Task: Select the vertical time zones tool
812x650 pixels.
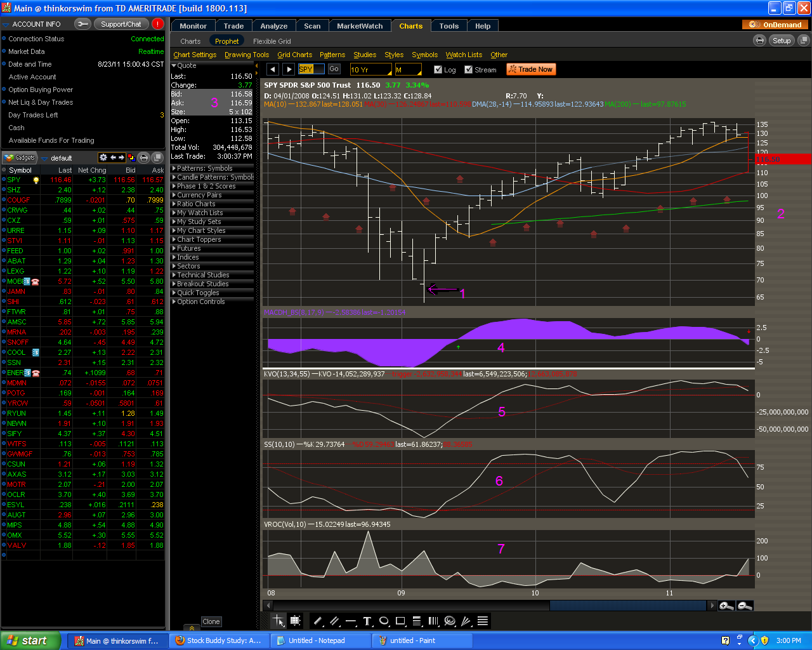Action: [433, 621]
